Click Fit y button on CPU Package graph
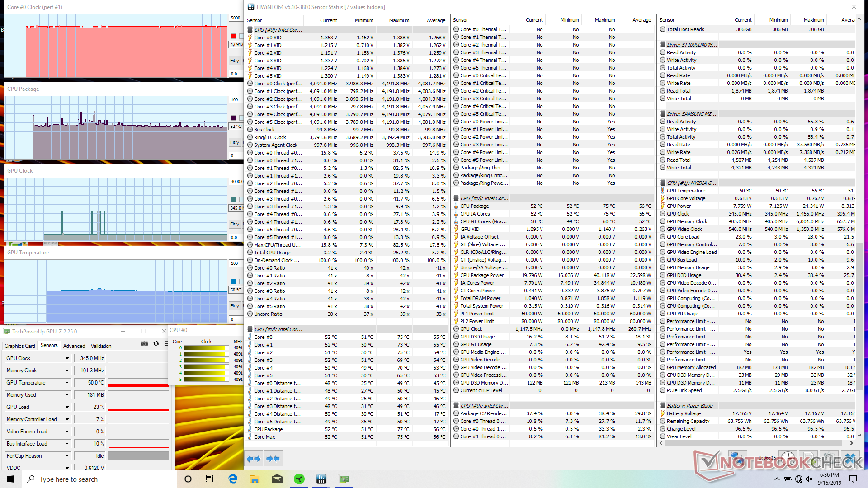Viewport: 868px width, 488px height. (234, 142)
